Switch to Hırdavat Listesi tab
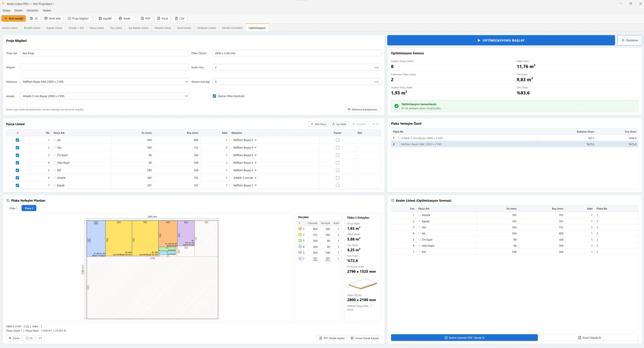644x348 pixels. (x=206, y=28)
